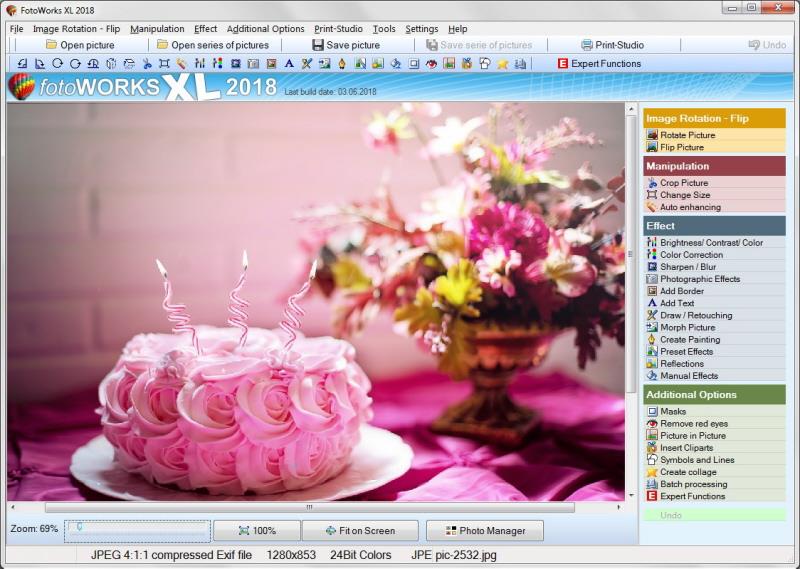Image resolution: width=800 pixels, height=569 pixels.
Task: Click the Photographic Effects toolbar icon
Action: (253, 63)
